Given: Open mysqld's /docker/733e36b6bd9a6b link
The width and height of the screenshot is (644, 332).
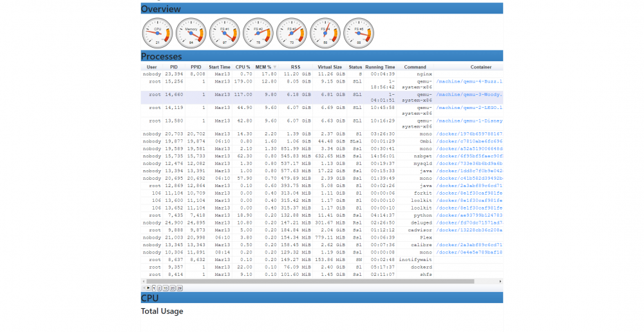Looking at the screenshot, I should (469, 164).
